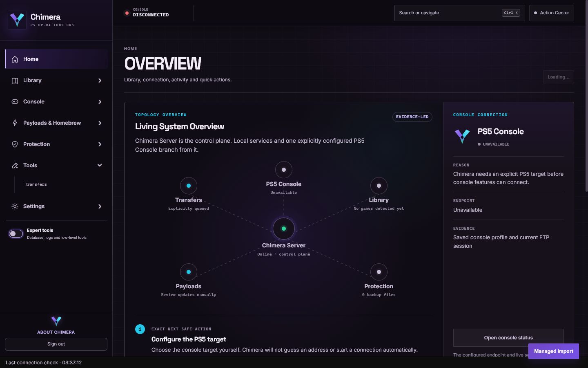Go to the Home menu item
The height and width of the screenshot is (368, 588).
pos(56,59)
